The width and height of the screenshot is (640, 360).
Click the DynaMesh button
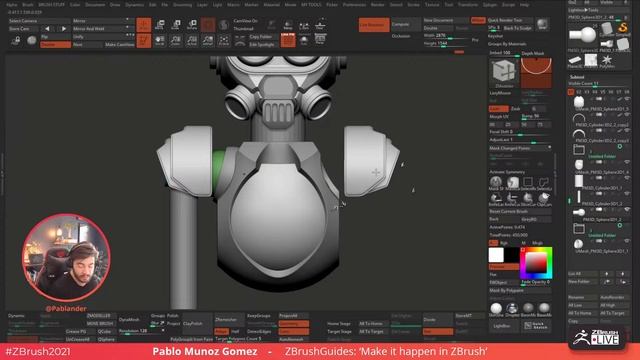click(132, 320)
